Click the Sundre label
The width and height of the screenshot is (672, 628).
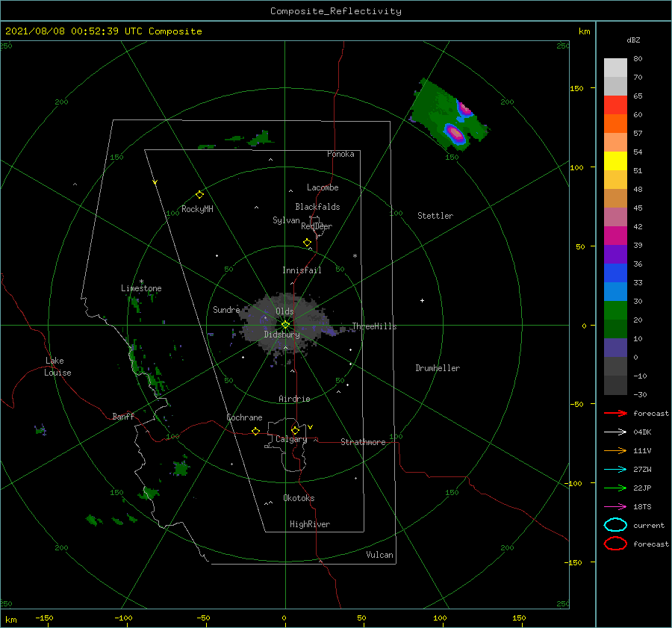pos(226,309)
